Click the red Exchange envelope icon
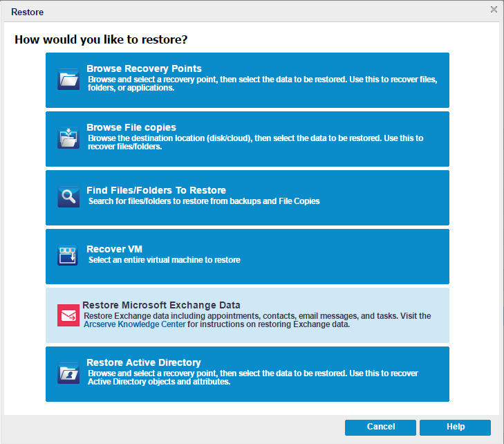This screenshot has height=444, width=504. tap(68, 315)
